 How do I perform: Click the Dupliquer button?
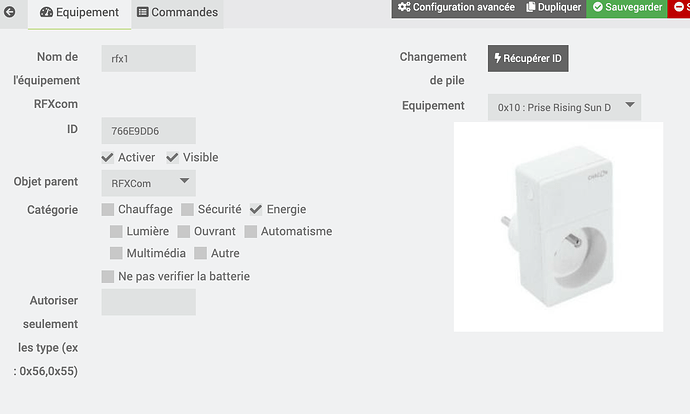pos(554,7)
